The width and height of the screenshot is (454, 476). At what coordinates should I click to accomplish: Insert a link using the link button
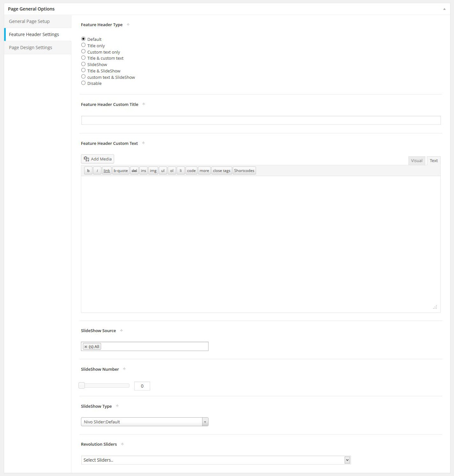pos(107,171)
